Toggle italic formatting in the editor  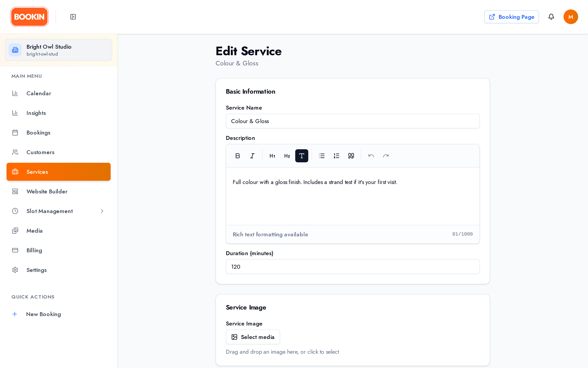252,156
